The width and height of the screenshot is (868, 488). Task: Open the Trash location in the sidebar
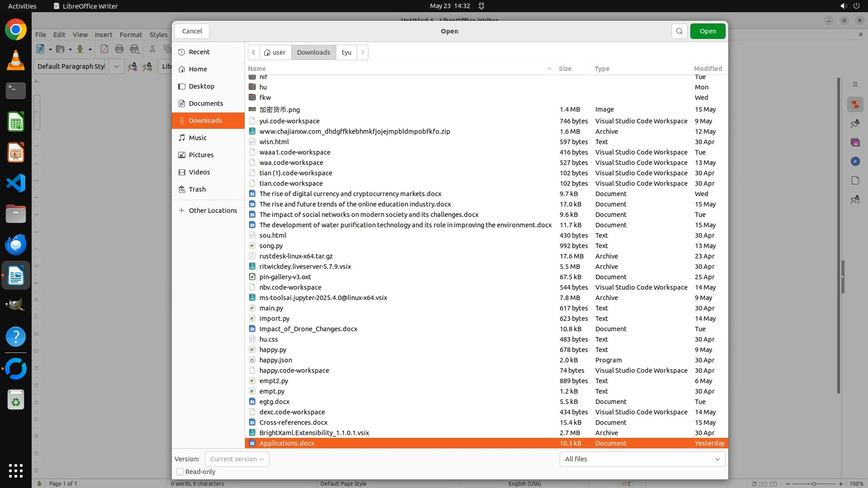(x=197, y=189)
